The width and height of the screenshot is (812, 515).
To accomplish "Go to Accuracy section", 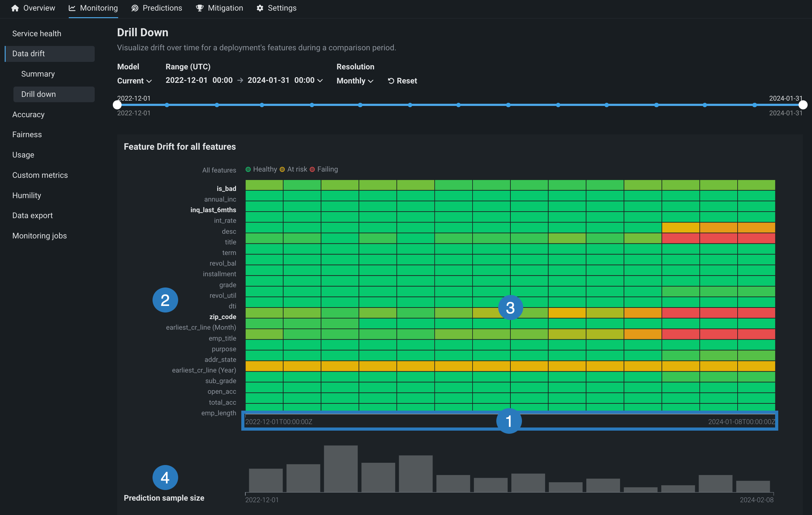I will click(x=28, y=114).
